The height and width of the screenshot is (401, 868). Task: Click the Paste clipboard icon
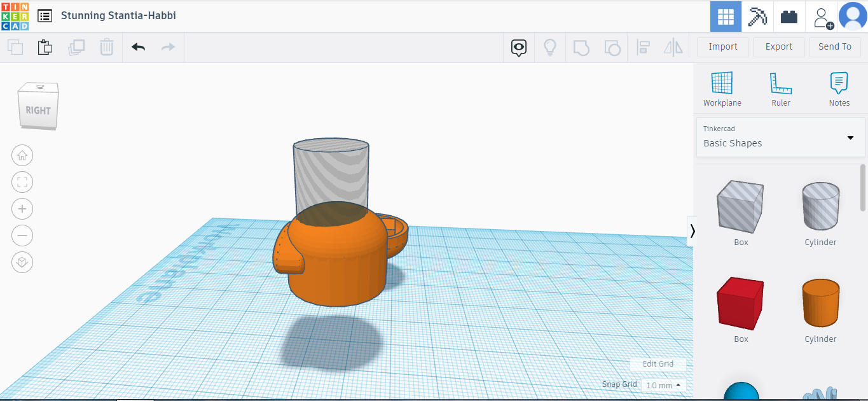click(x=45, y=47)
